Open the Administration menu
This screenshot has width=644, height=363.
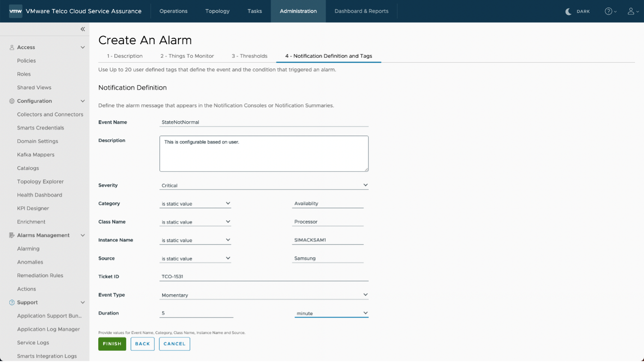point(298,11)
